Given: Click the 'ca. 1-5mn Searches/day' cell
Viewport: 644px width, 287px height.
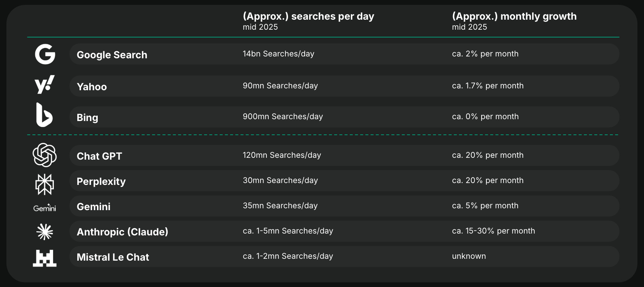Looking at the screenshot, I should pyautogui.click(x=288, y=231).
